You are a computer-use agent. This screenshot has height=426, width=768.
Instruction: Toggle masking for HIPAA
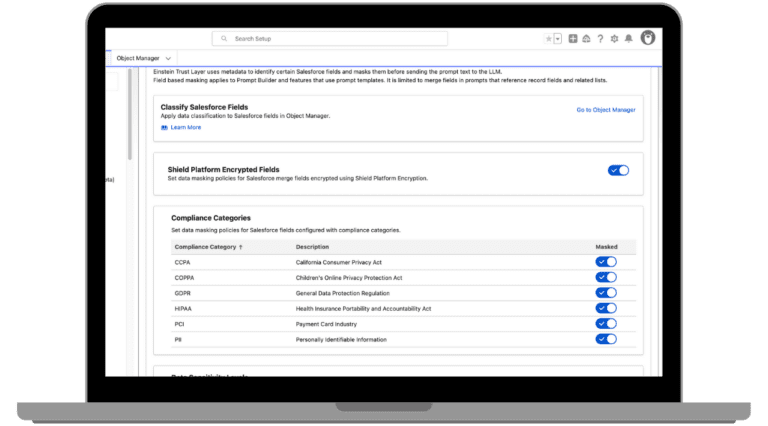tap(606, 308)
